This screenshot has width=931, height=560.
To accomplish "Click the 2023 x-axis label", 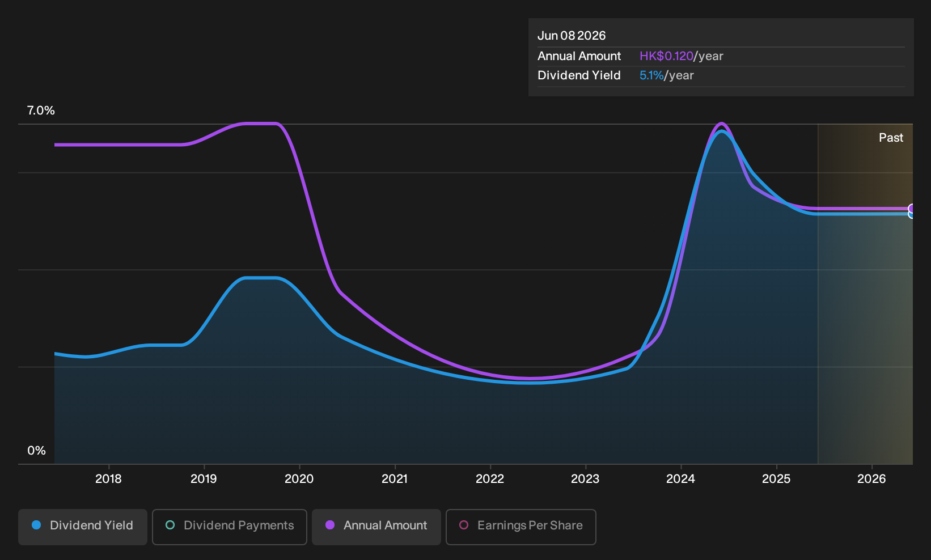I will pyautogui.click(x=585, y=479).
